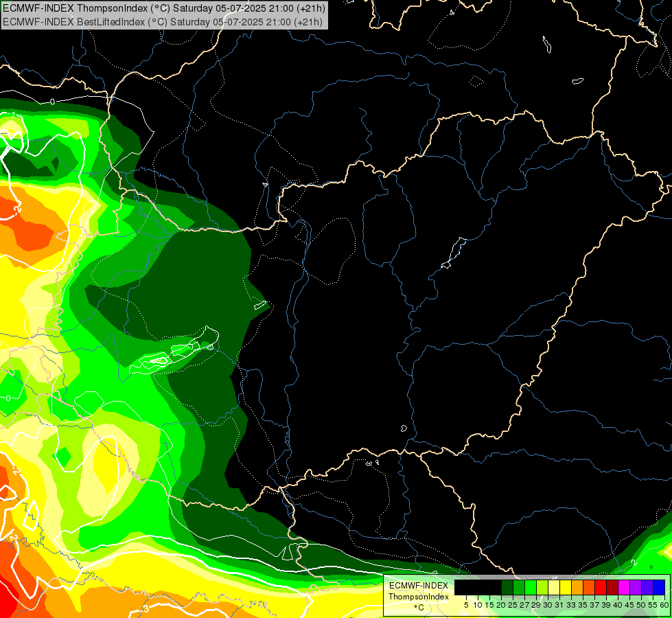The image size is (672, 618).
Task: Select the dark red 39-40 legend swatch
Action: (612, 587)
